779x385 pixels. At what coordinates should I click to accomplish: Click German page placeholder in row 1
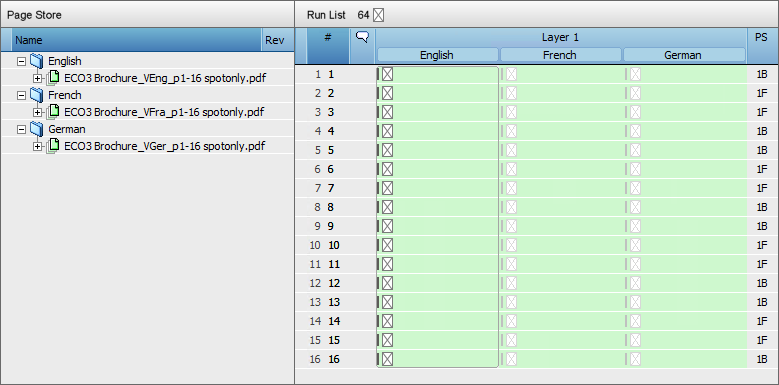click(x=635, y=75)
